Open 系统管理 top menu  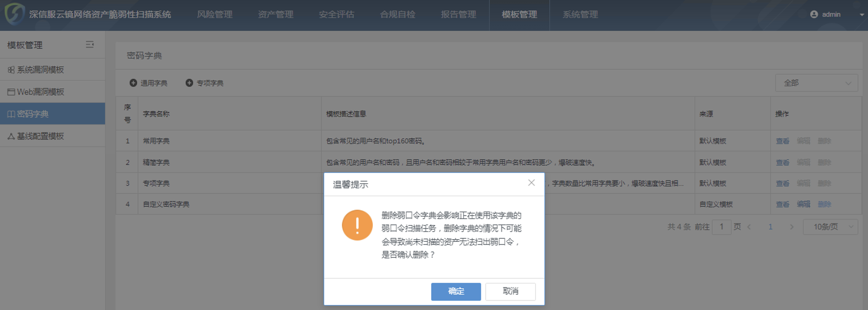(x=580, y=14)
